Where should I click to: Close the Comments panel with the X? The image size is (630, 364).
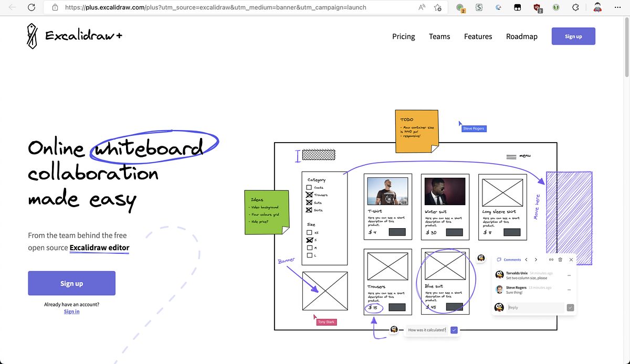(571, 260)
